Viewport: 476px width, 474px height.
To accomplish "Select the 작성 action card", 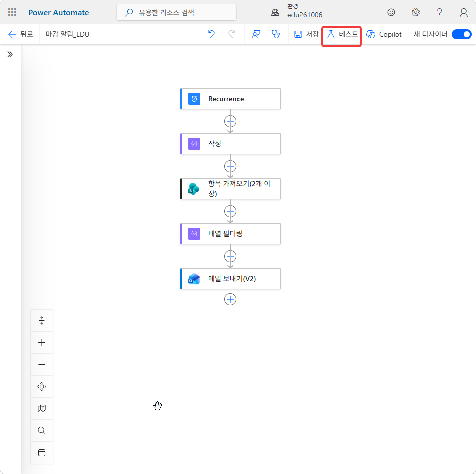I will point(230,144).
